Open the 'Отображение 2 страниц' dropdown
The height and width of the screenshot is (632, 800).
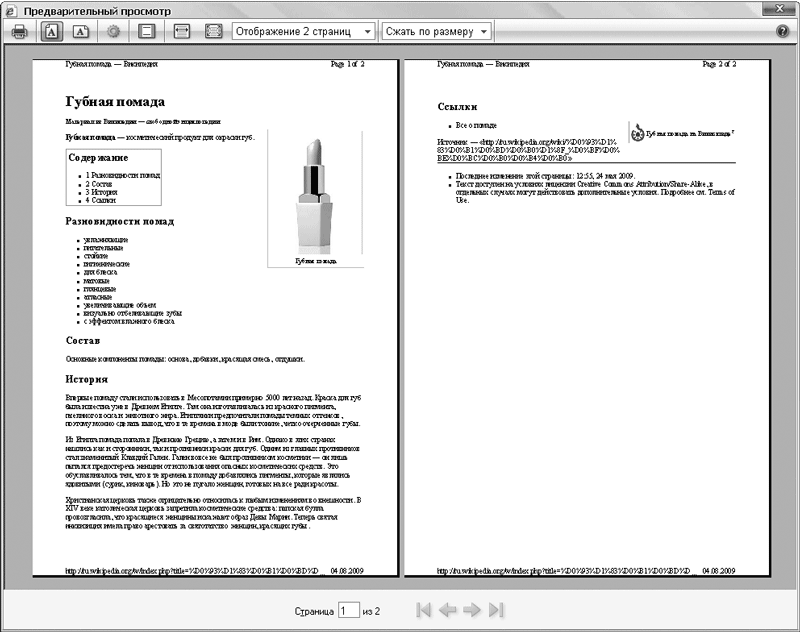tap(303, 32)
